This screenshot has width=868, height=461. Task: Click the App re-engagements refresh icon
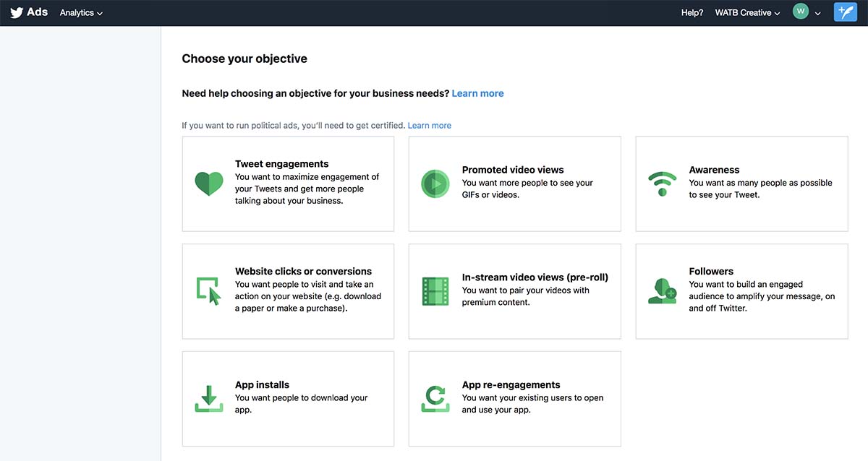(x=435, y=398)
